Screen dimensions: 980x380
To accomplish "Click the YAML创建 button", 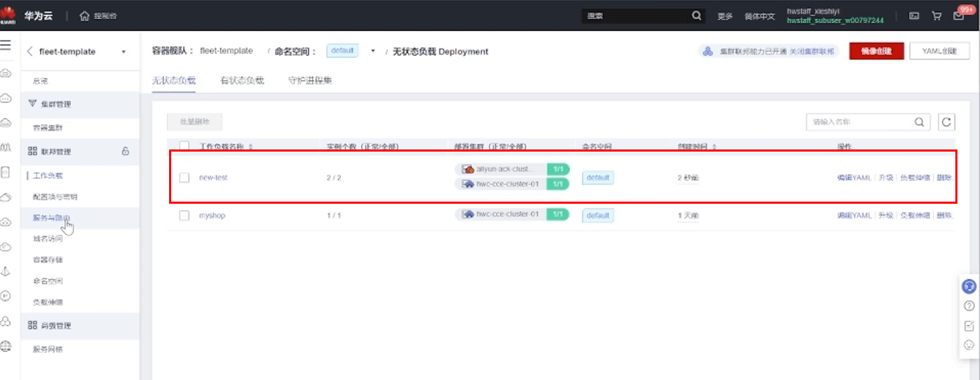I will pyautogui.click(x=939, y=51).
